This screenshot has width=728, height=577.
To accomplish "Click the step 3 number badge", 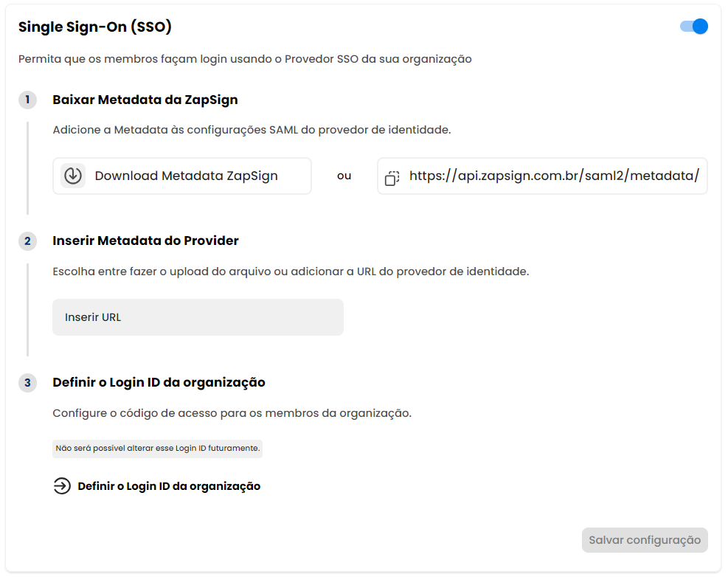I will click(x=28, y=383).
